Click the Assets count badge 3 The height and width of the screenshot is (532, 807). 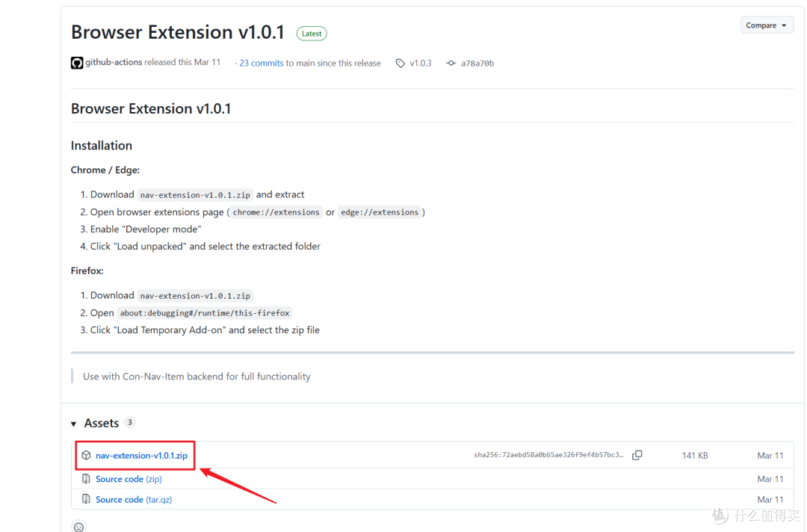click(x=130, y=422)
